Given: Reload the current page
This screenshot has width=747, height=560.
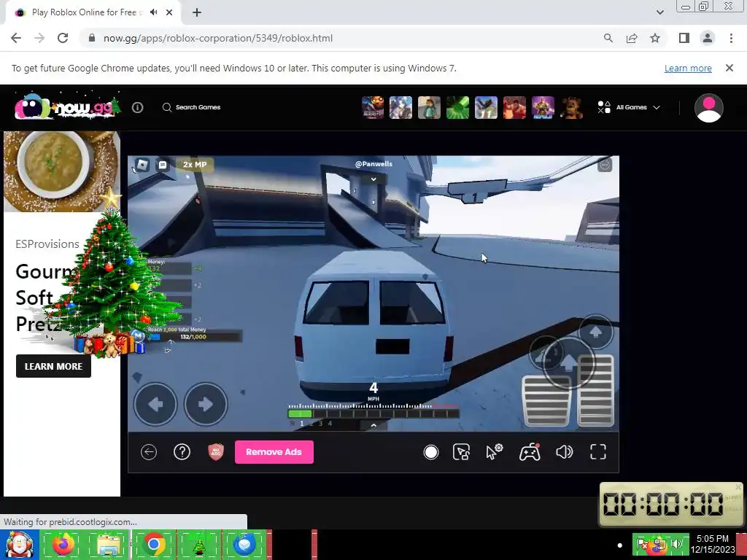Looking at the screenshot, I should pos(63,38).
